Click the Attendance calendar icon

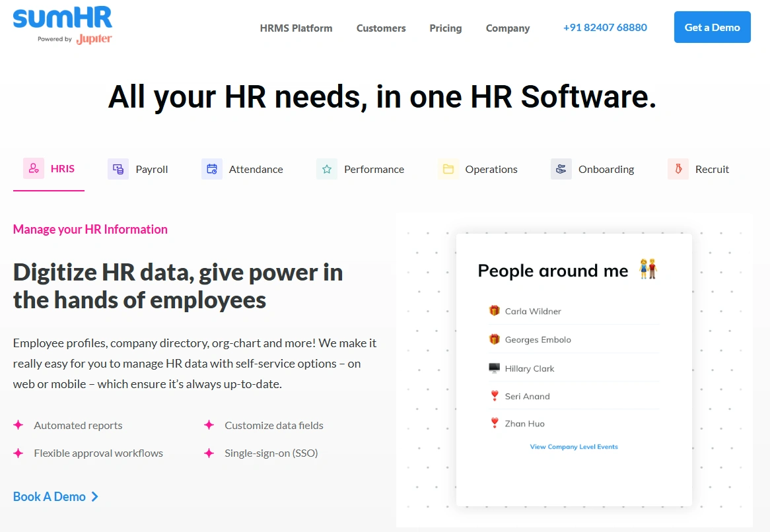(212, 169)
